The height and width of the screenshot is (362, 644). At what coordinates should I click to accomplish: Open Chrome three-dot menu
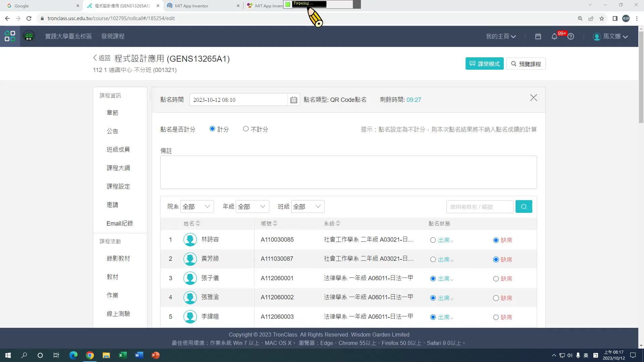pos(637,18)
